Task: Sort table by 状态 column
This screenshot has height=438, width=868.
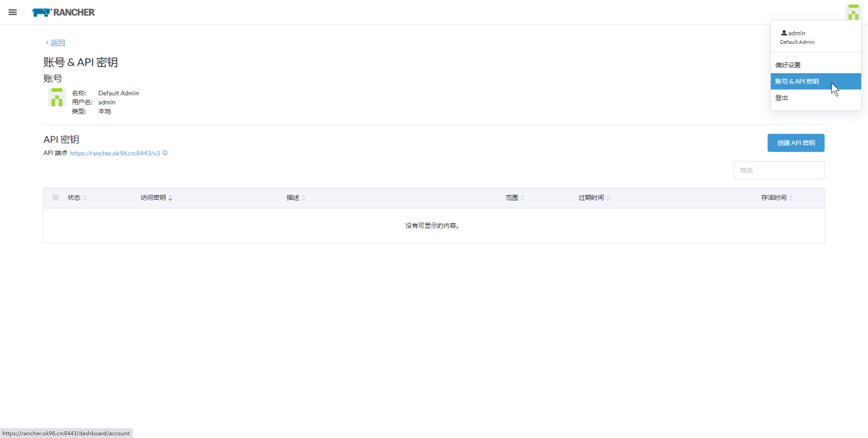Action: click(77, 198)
